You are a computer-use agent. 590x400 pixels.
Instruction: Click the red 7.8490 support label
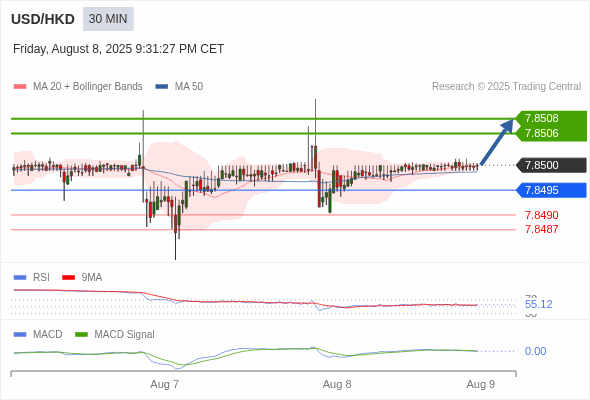click(x=541, y=215)
